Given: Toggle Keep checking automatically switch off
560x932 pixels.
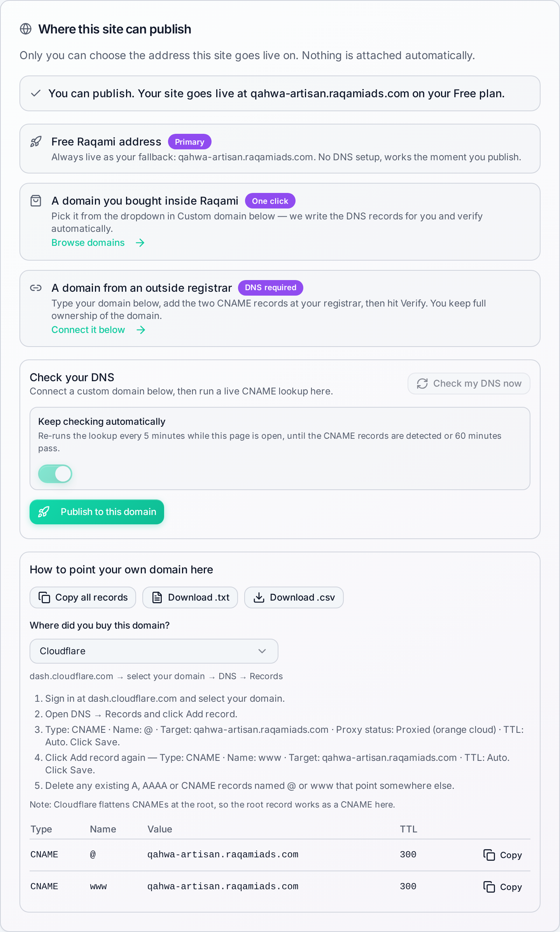Looking at the screenshot, I should 55,474.
